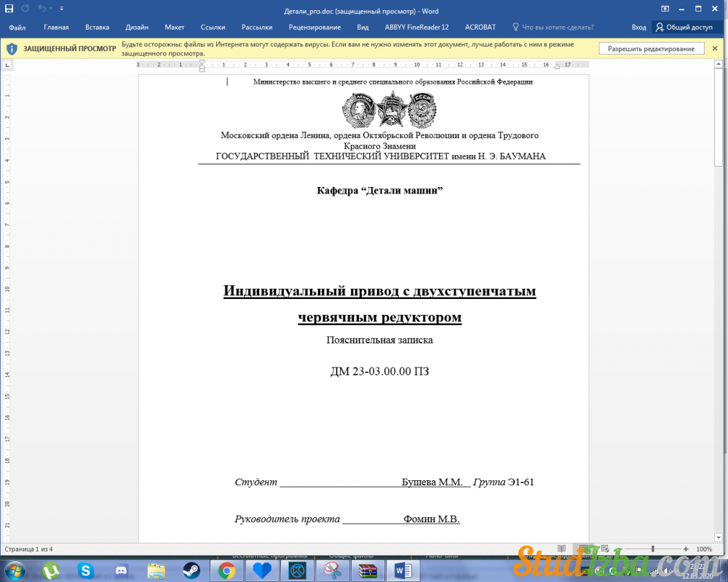
Task: Open WinRAR from the taskbar
Action: pyautogui.click(x=368, y=571)
